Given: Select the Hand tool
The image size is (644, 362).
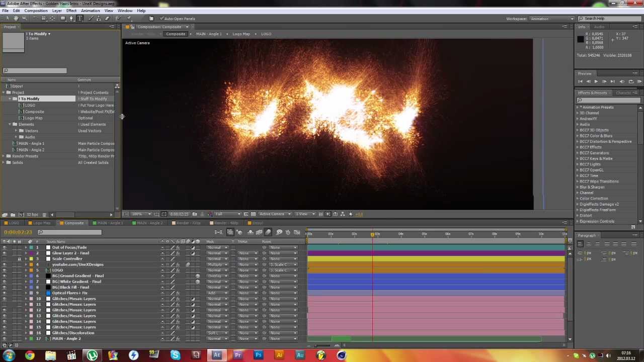Looking at the screenshot, I should (x=16, y=18).
